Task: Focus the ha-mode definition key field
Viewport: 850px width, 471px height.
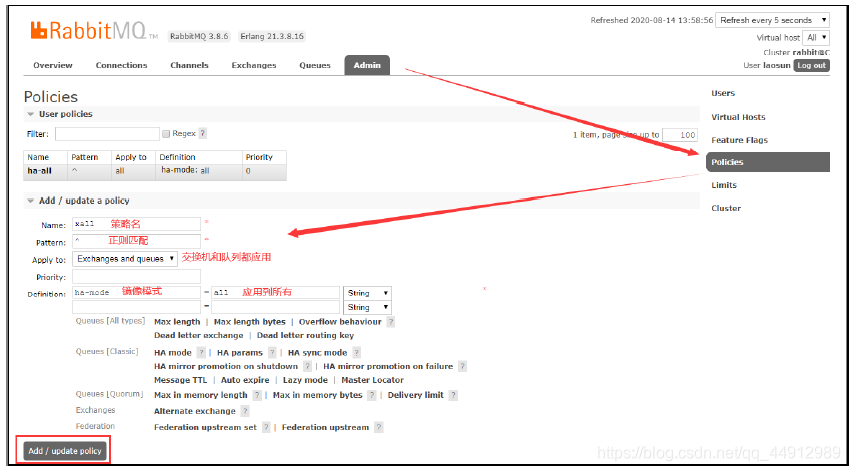Action: (x=137, y=293)
